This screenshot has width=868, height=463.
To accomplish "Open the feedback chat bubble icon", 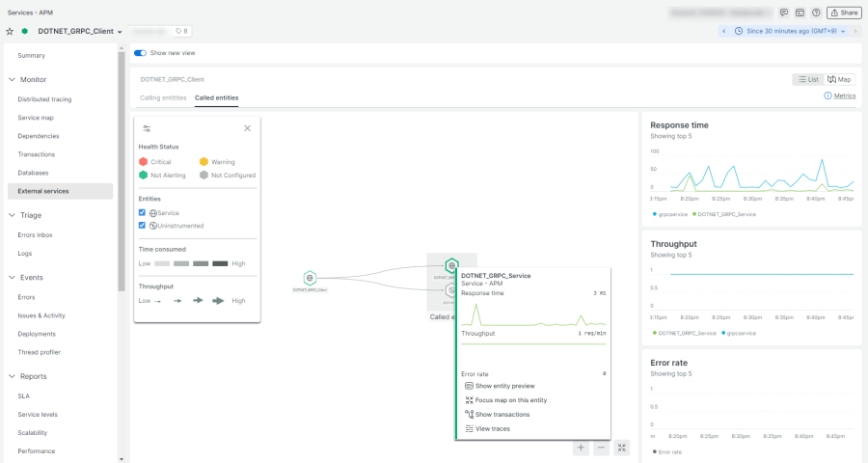I will (x=784, y=13).
